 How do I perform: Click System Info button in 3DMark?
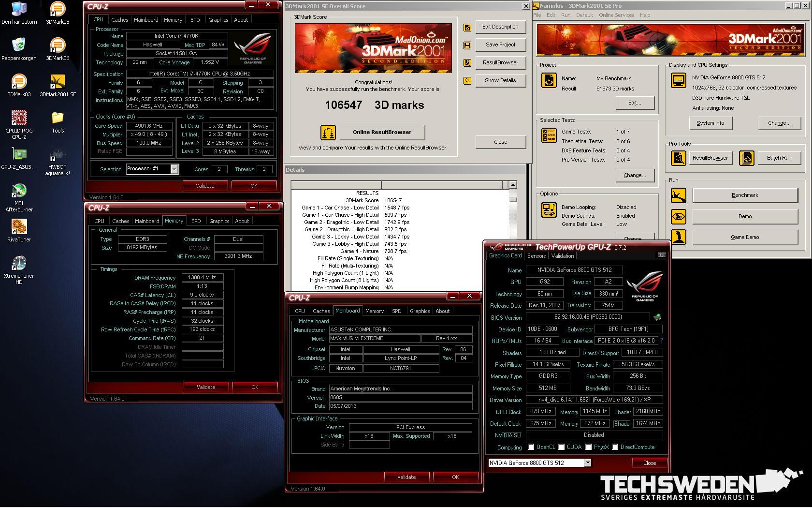[710, 123]
